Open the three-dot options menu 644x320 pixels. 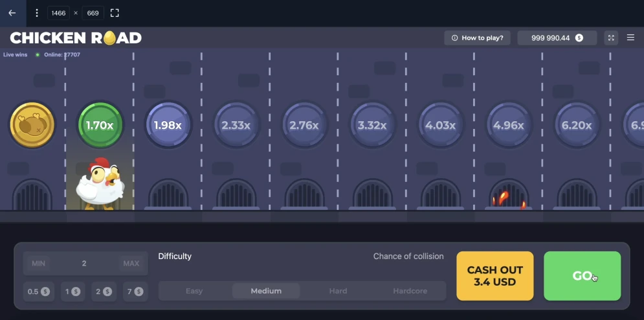coord(36,13)
